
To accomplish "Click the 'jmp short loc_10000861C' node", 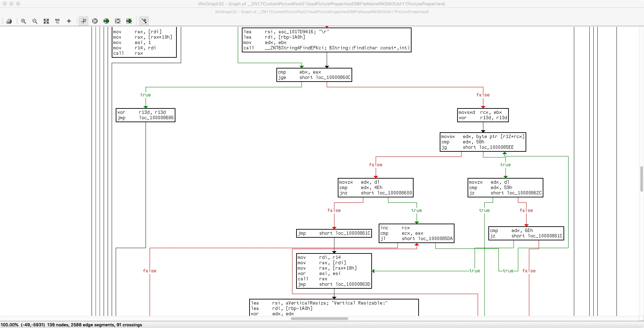I will click(x=334, y=233).
